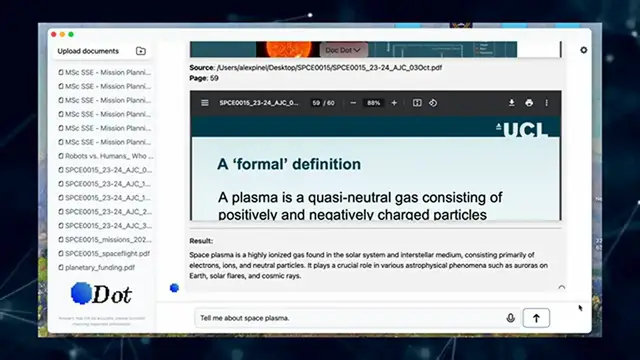
Task: Click the PDF title 'SPCE0015_23-24_AJC_0...'
Action: (259, 103)
